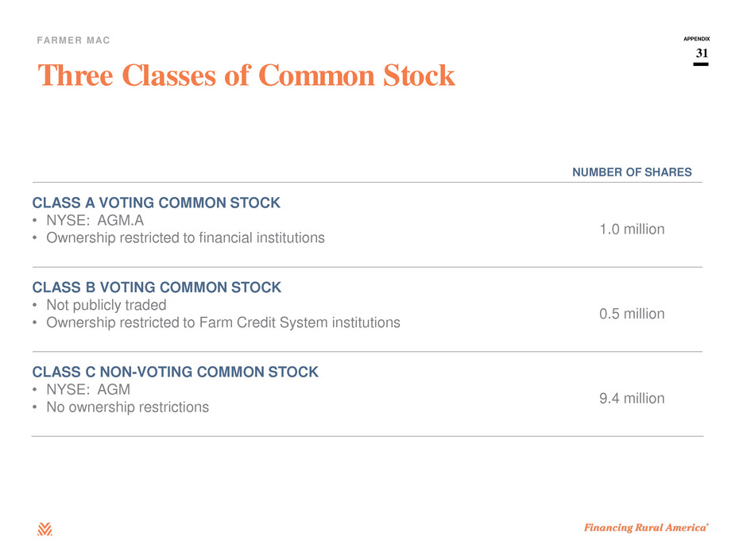Click the APPENDIX label
Image resolution: width=747 pixels, height=560 pixels.
tap(696, 39)
